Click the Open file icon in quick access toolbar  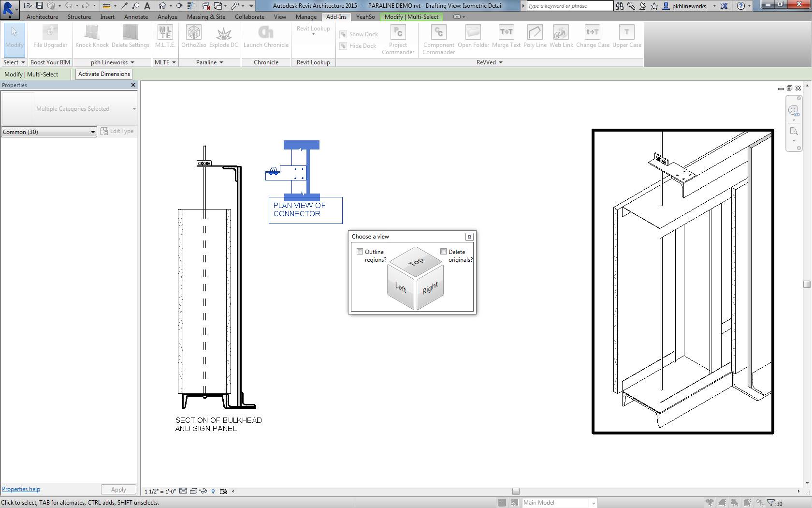(28, 6)
